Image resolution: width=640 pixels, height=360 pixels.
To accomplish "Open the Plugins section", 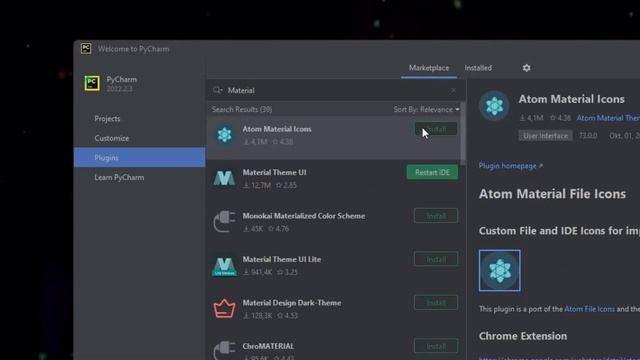I will [x=140, y=158].
